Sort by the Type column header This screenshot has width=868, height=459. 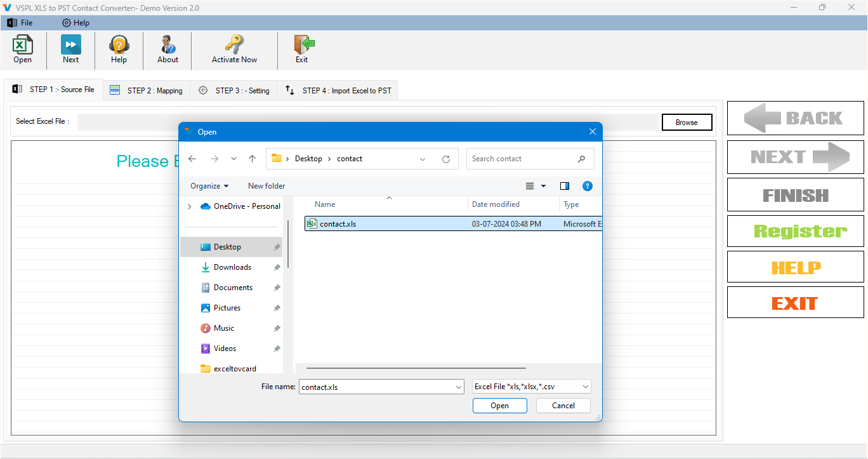571,204
